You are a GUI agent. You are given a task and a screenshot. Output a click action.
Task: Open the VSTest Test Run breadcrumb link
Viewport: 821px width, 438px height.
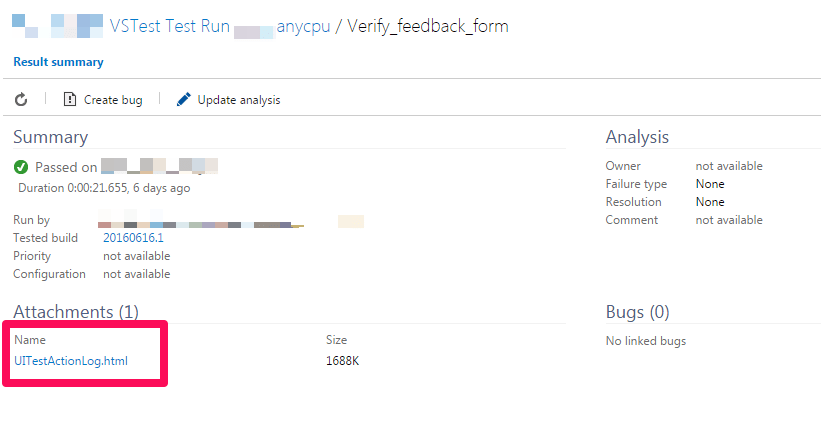[x=170, y=26]
